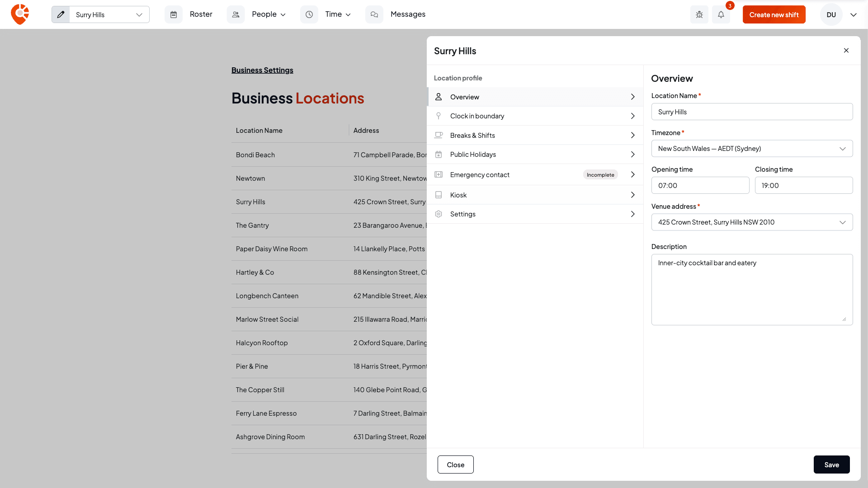
Task: Select the Bondi Beach location row
Action: click(x=329, y=155)
